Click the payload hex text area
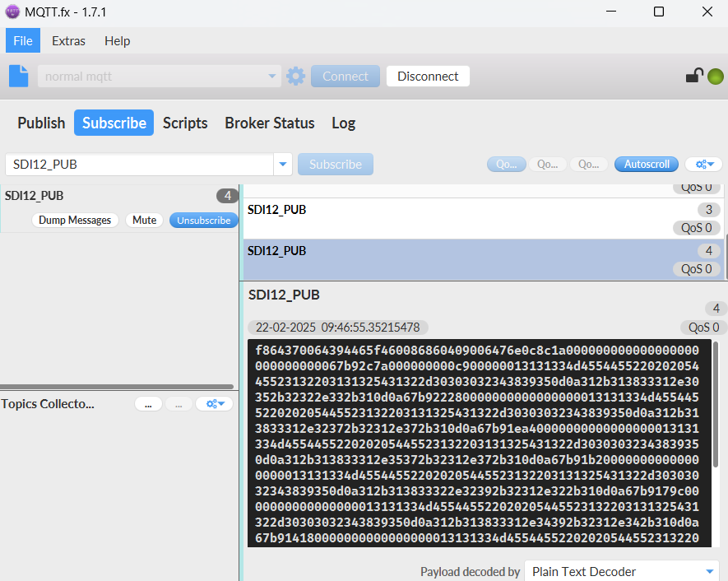 (479, 443)
